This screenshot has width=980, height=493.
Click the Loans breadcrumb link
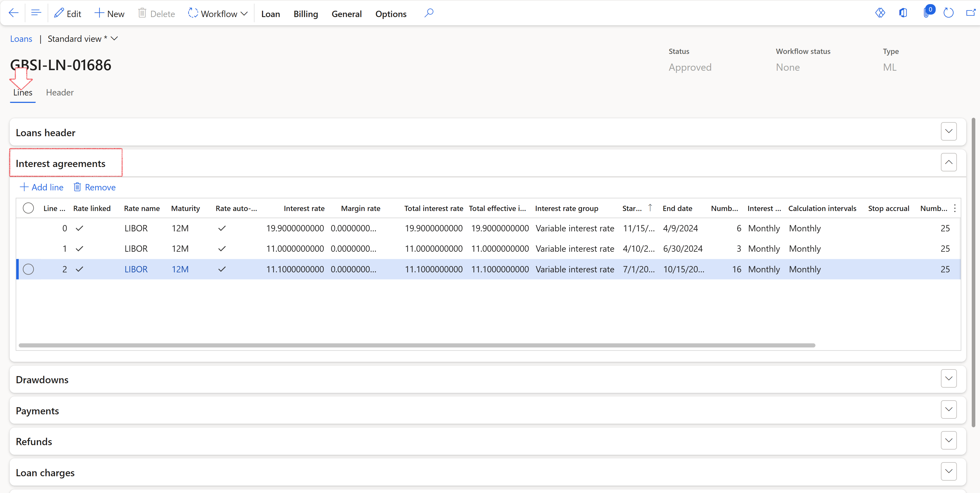[x=21, y=39]
